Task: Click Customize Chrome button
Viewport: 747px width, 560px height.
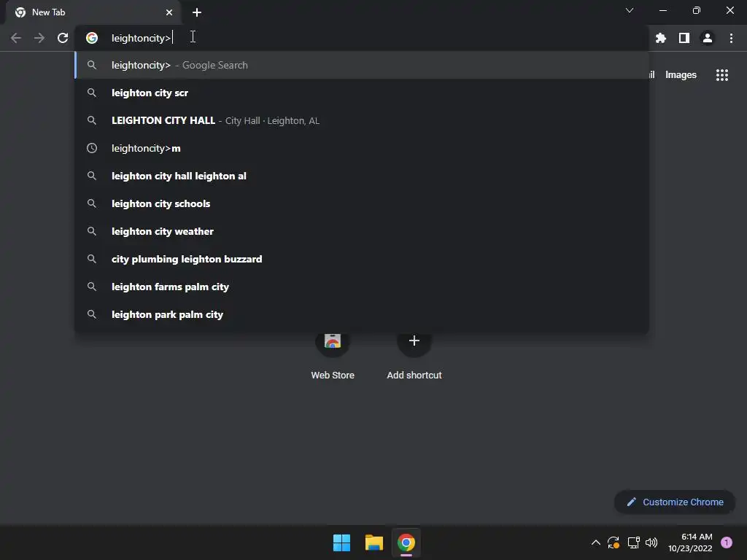Action: coord(675,502)
